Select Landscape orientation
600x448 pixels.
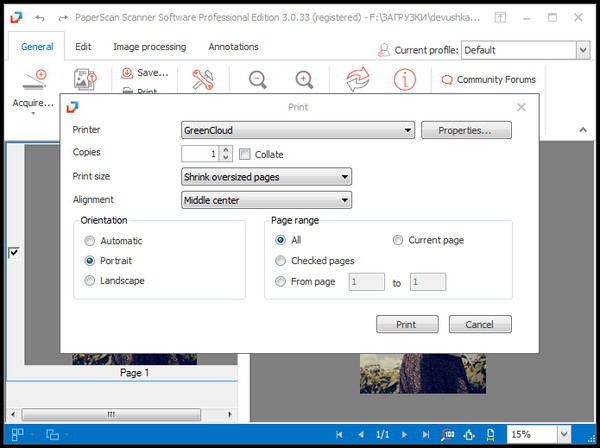[x=91, y=281]
